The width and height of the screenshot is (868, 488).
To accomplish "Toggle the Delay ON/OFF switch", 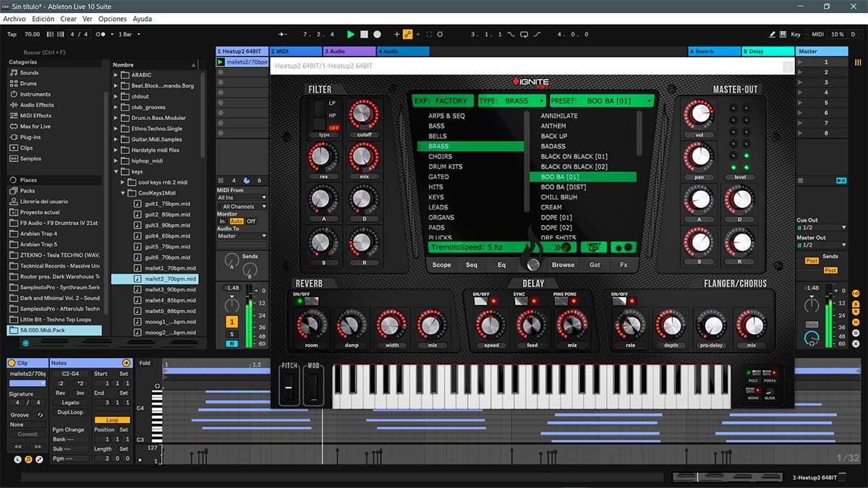I will tap(481, 301).
